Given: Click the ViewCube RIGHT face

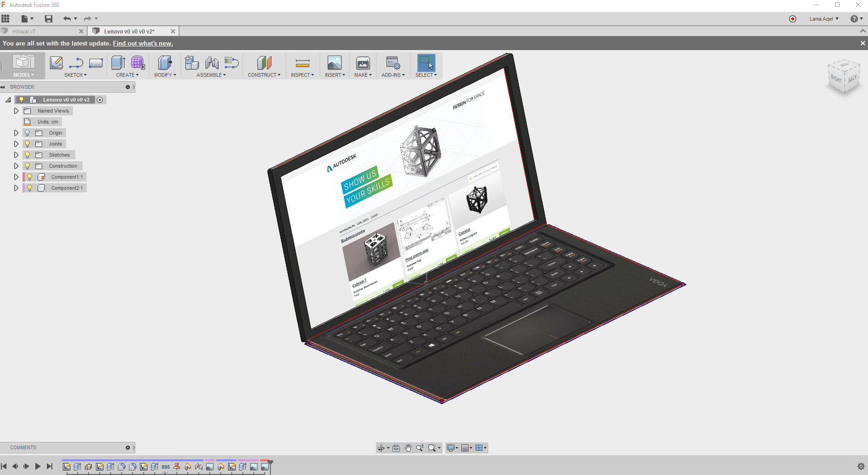Looking at the screenshot, I should tap(836, 79).
